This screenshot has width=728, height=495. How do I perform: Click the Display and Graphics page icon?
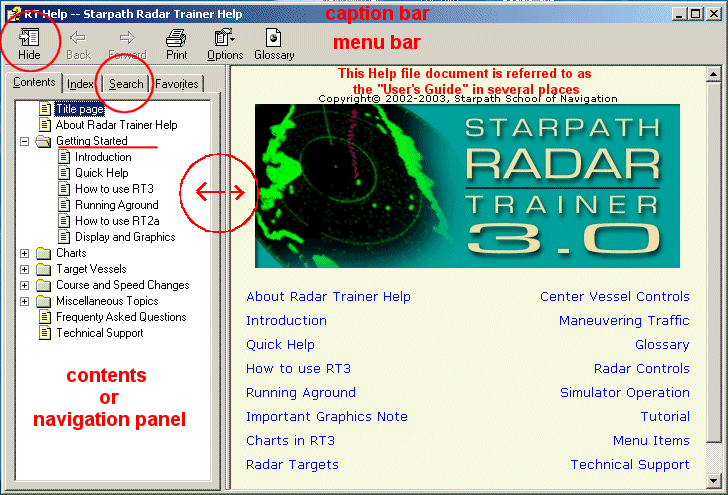(64, 237)
